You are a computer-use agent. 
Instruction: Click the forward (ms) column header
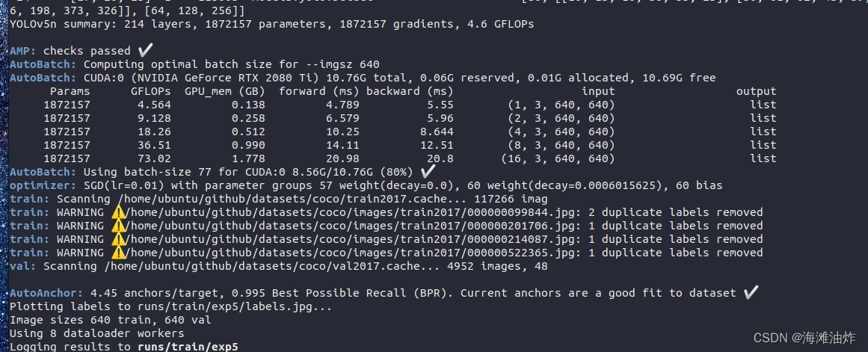tap(318, 91)
